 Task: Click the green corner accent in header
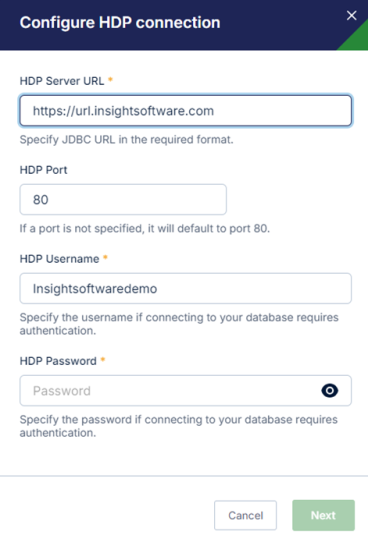point(357,40)
